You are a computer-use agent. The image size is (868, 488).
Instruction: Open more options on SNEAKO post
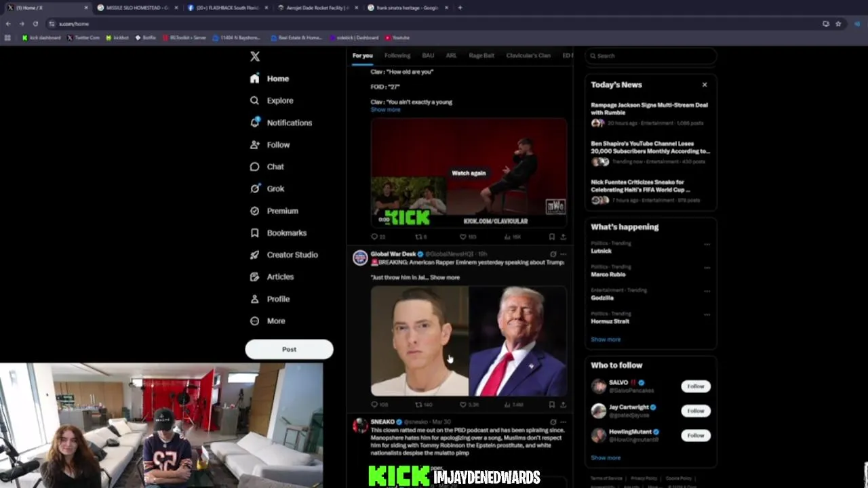563,422
